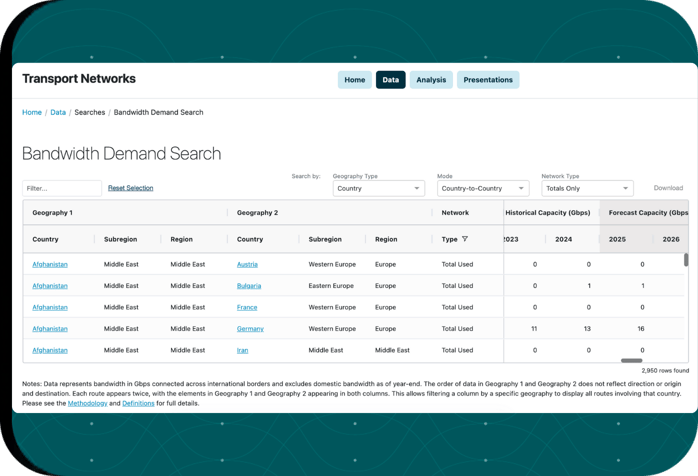The height and width of the screenshot is (476, 698).
Task: Click the Download button
Action: [x=668, y=188]
